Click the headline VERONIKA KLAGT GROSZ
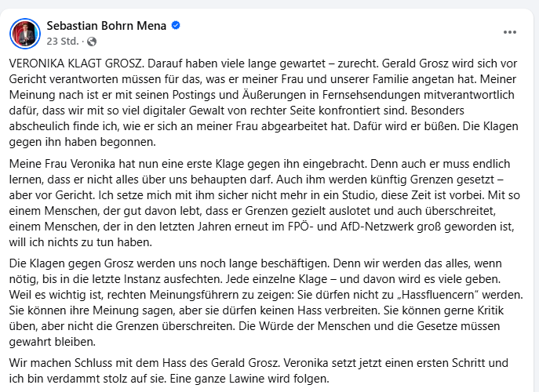539x392 pixels. tap(77, 64)
